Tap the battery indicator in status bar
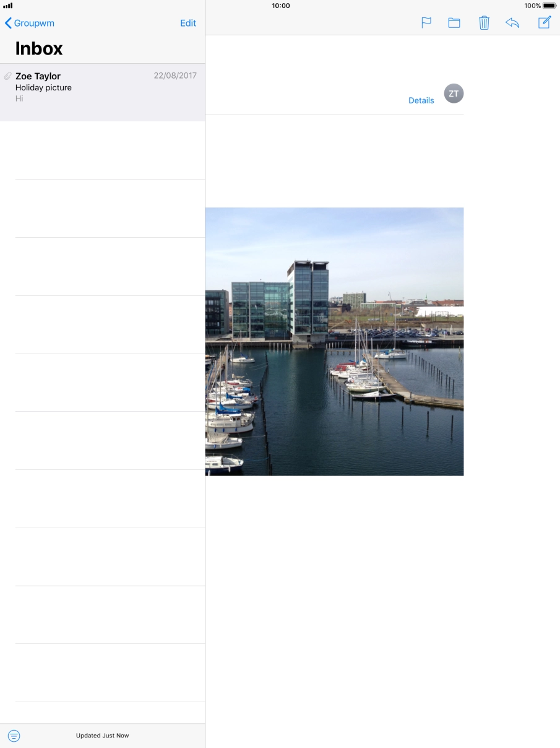 click(549, 6)
